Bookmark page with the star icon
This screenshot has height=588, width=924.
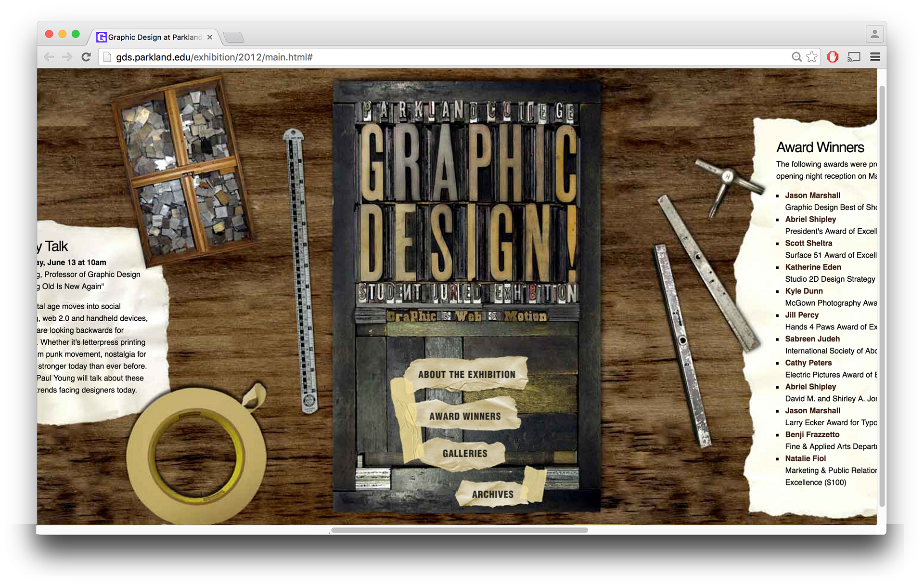[x=812, y=57]
